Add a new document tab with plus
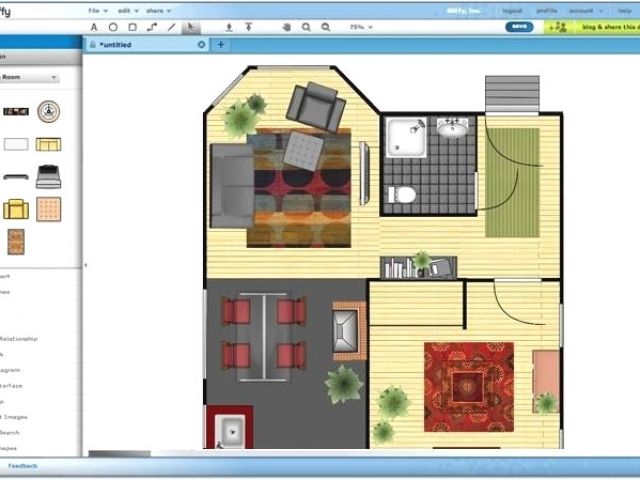This screenshot has width=640, height=480. point(221,45)
